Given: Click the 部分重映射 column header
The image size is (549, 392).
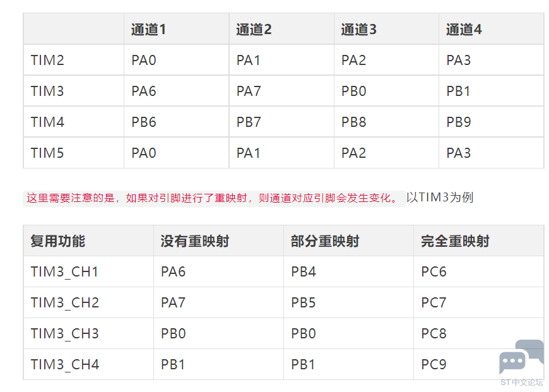Looking at the screenshot, I should [324, 241].
